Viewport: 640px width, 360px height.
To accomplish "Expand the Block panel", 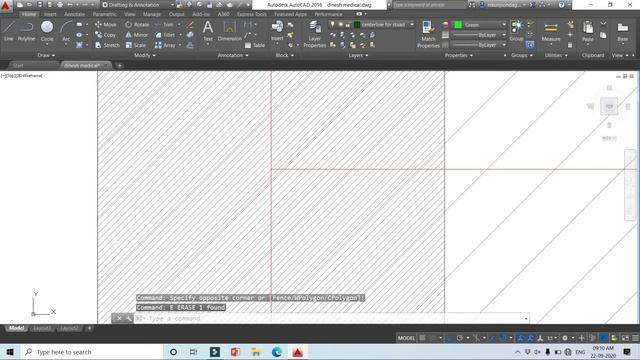I will 284,55.
